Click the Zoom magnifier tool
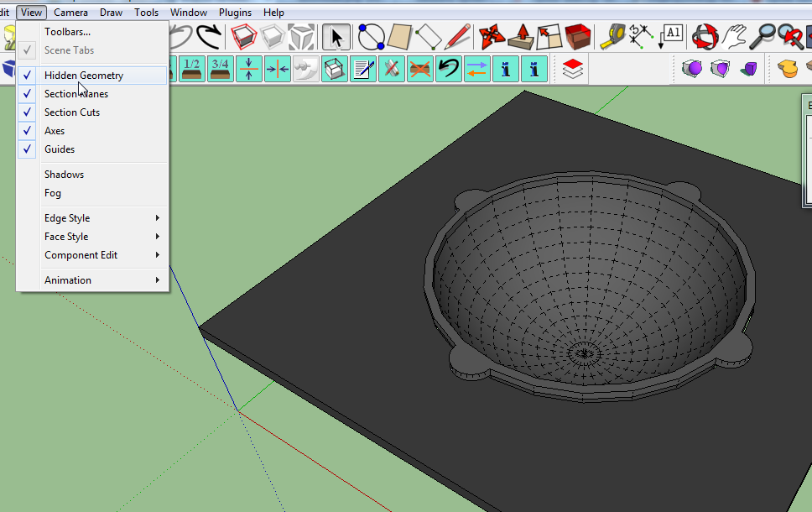Image resolution: width=812 pixels, height=512 pixels. tap(763, 38)
